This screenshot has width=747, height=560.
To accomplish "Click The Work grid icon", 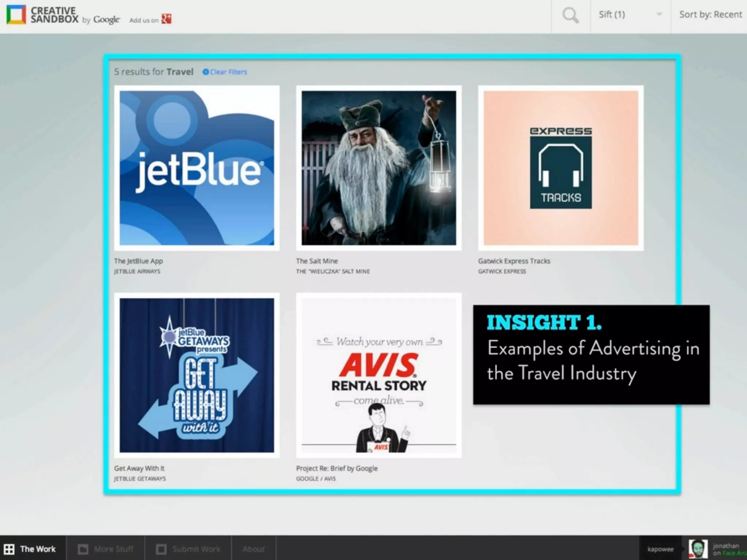I will pos(9,549).
